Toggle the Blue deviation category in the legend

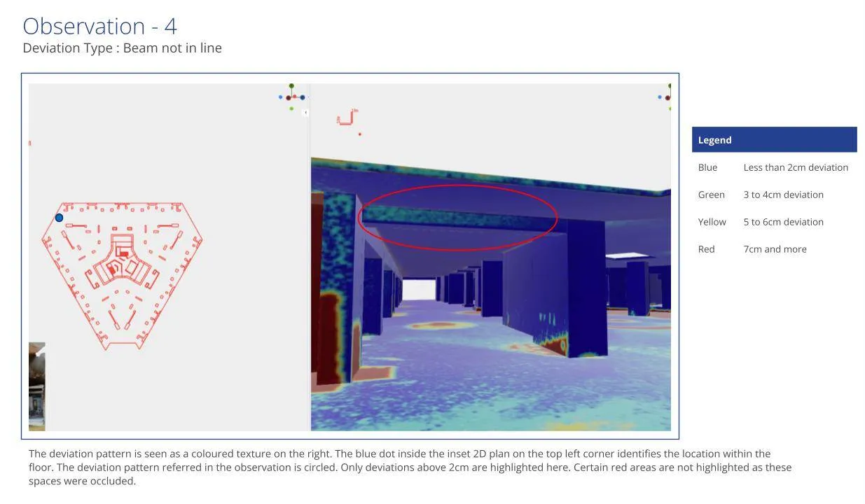(x=707, y=167)
